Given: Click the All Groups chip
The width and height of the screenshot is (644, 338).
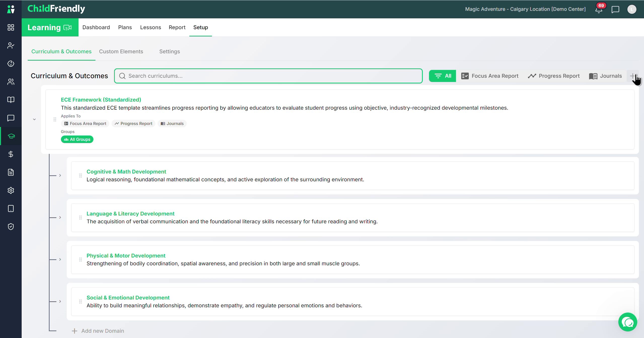Looking at the screenshot, I should pyautogui.click(x=77, y=139).
